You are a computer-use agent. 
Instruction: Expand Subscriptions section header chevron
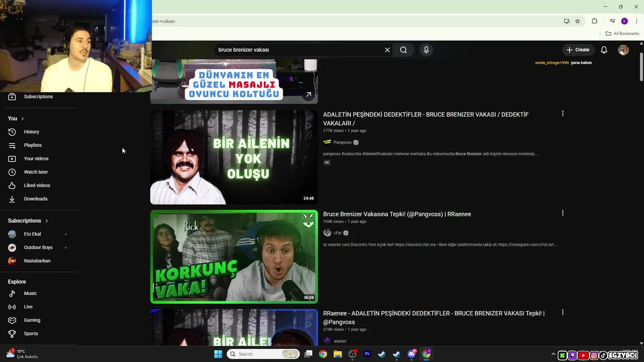[x=47, y=221]
